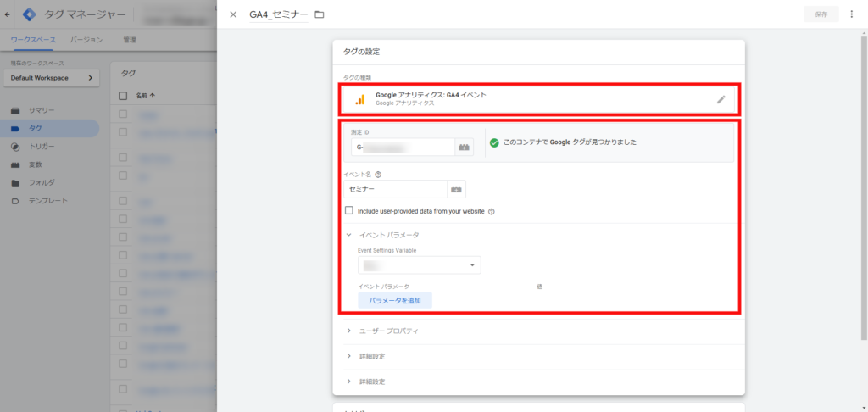Toggle select-all checkbox beside 名前 header
Screen dimensions: 868x412
[x=123, y=96]
